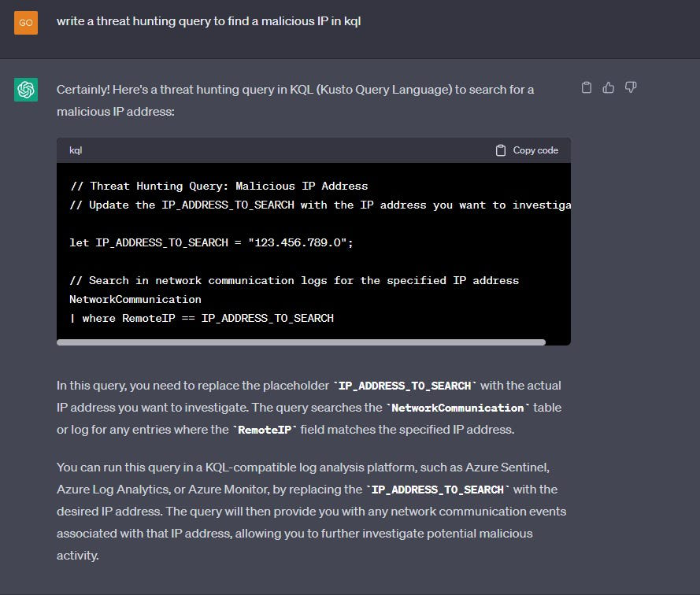
Task: Click inline IP_ADDRESS_TO_SEARCH in the last paragraph
Action: (438, 490)
